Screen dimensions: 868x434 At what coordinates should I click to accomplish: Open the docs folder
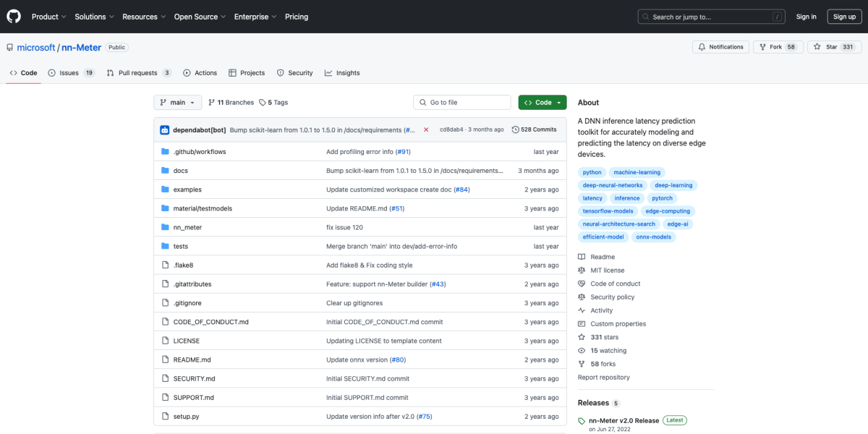[180, 171]
